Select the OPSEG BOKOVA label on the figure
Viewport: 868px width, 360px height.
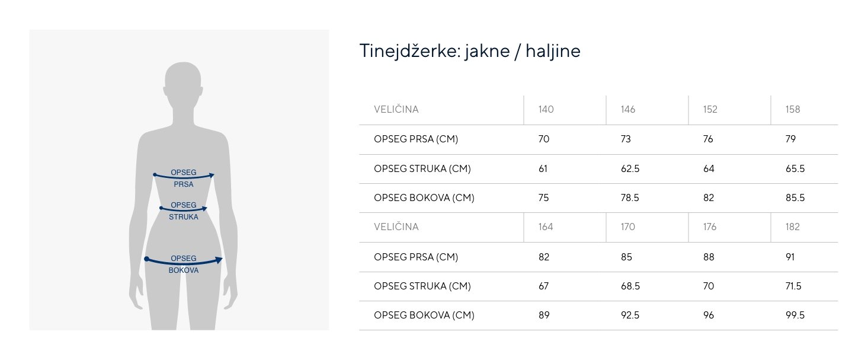click(184, 265)
